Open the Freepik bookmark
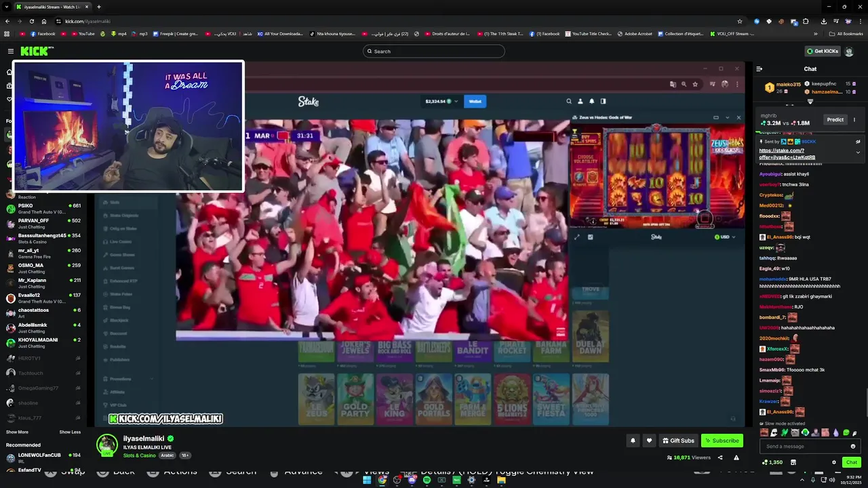Image resolution: width=868 pixels, height=488 pixels. [x=176, y=33]
